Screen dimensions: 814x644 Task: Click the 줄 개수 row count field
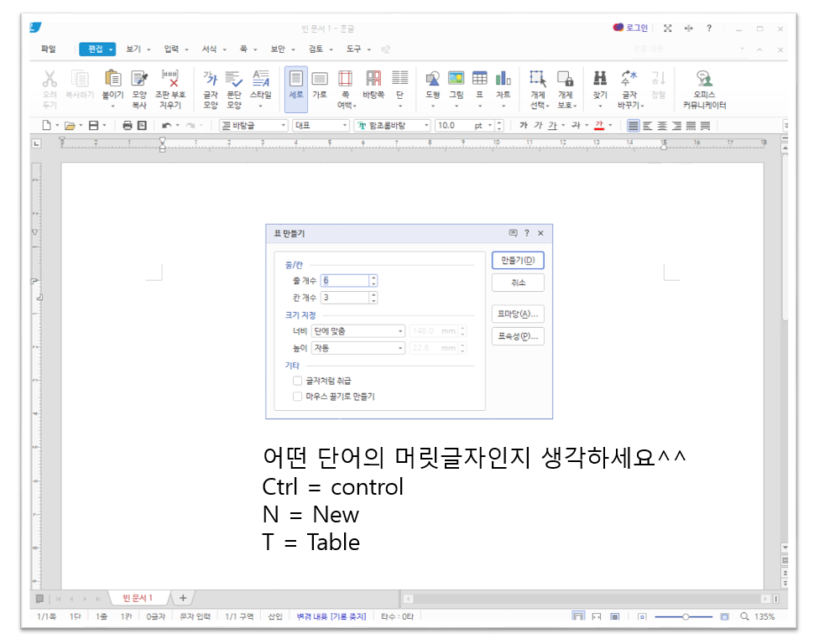point(344,280)
